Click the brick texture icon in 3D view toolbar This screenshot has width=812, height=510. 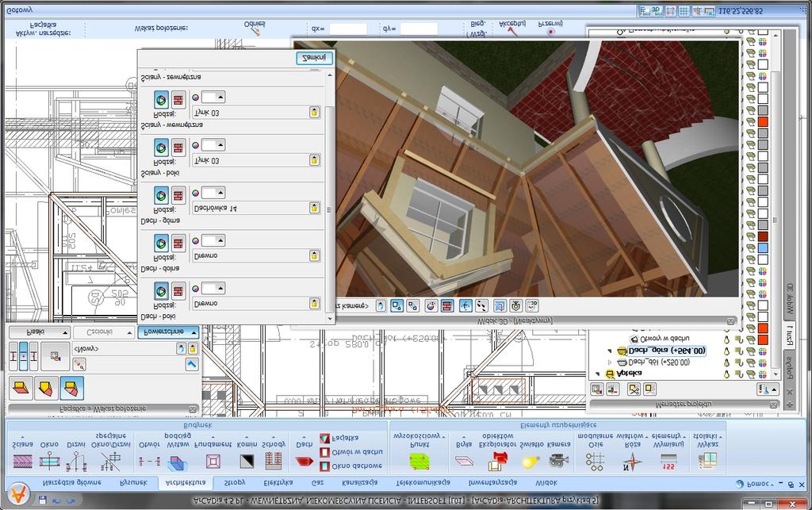click(x=447, y=306)
